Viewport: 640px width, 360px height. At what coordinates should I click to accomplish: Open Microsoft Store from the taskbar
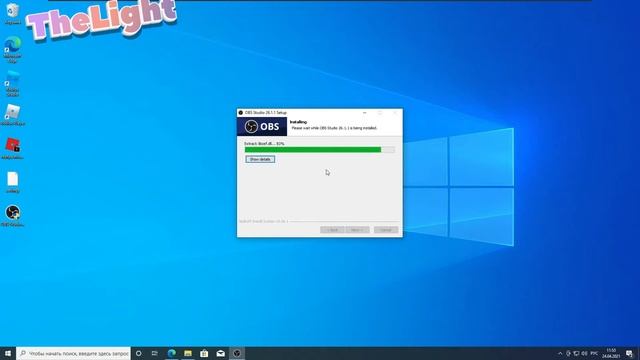[x=204, y=353]
